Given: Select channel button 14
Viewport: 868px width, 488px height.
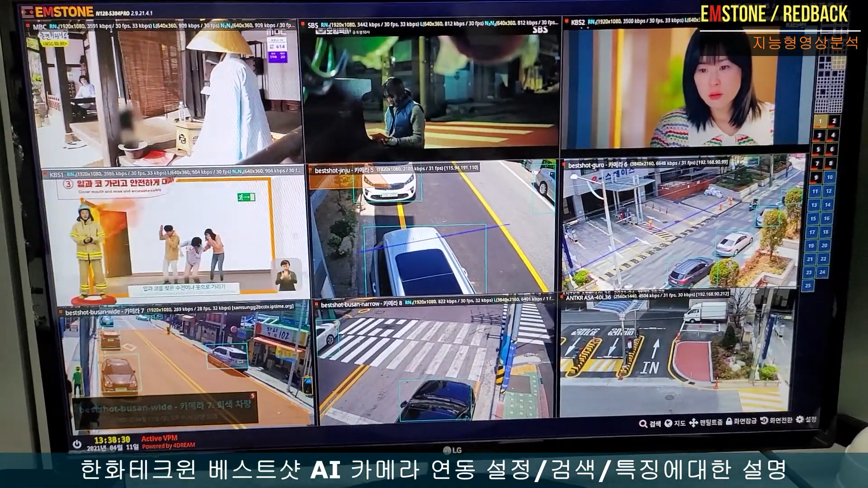Looking at the screenshot, I should (828, 205).
